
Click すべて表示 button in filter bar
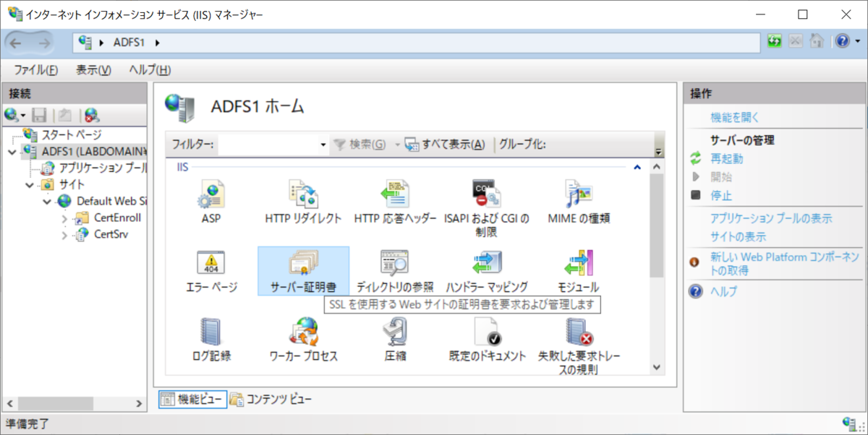[x=445, y=145]
